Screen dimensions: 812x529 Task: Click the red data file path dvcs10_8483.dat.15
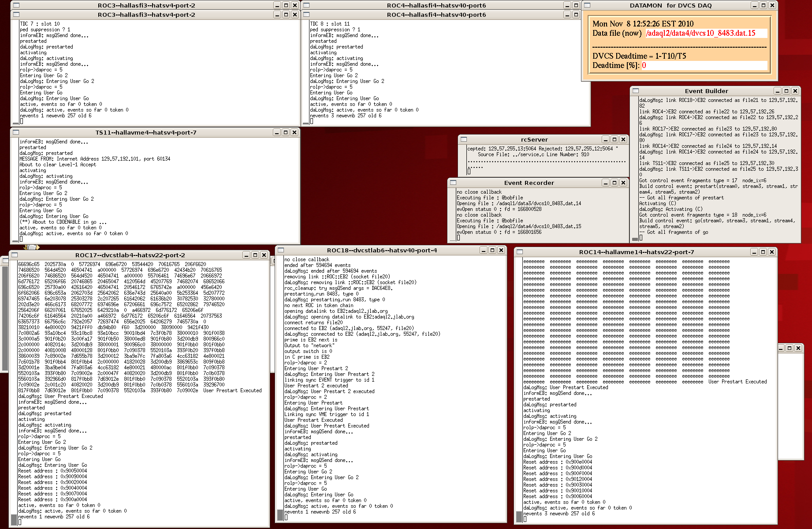coord(700,33)
